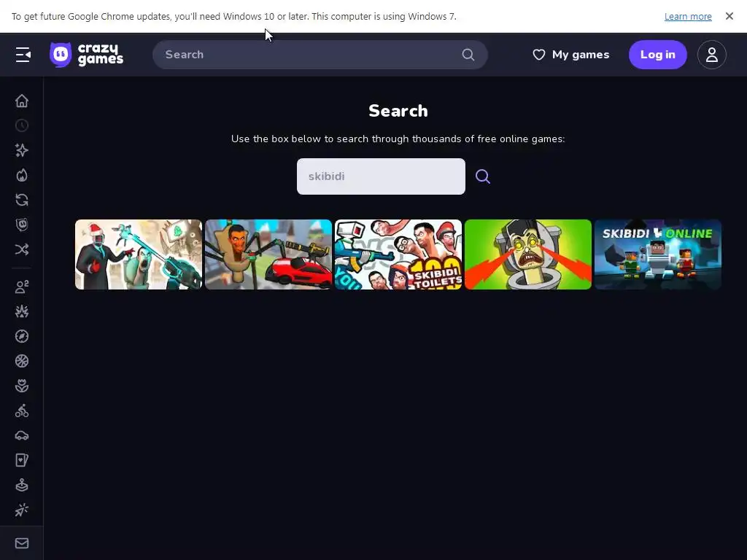Click the top search bar magnifier icon
The height and width of the screenshot is (560, 747).
468,55
